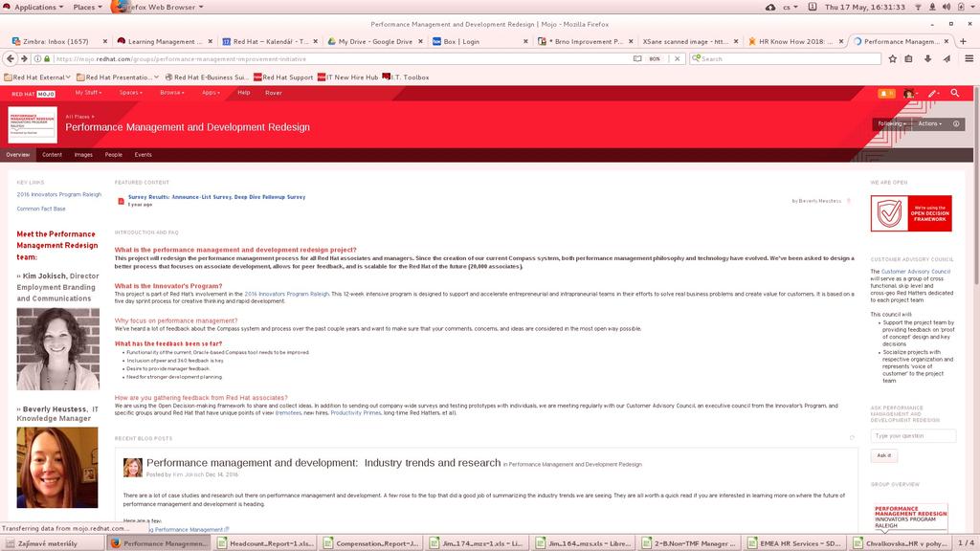The width and height of the screenshot is (980, 551).
Task: Click the browser forward arrow button
Action: point(24,58)
